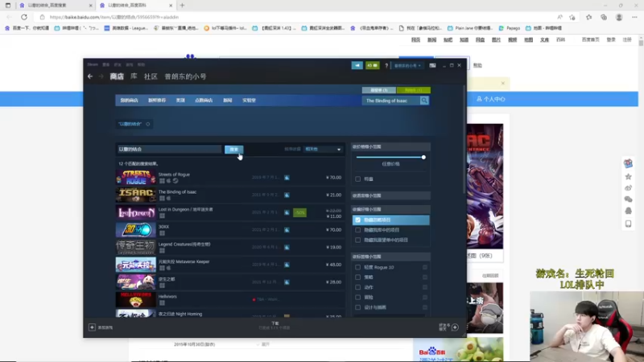Remove the 以撒的结合 search tag

[x=148, y=124]
